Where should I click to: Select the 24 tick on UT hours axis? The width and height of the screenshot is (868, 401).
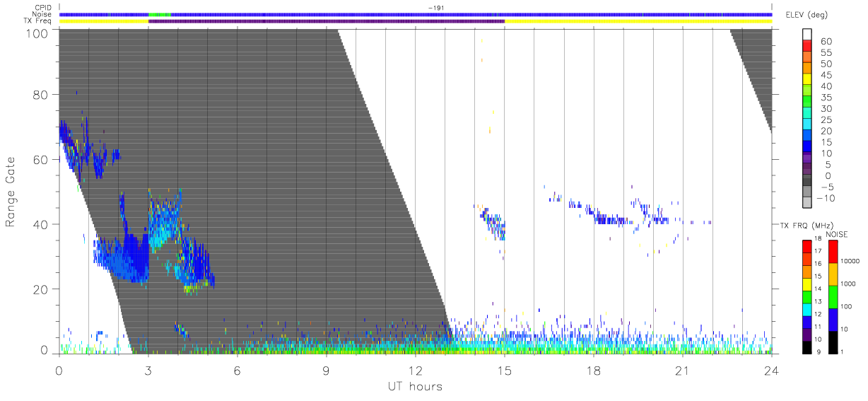coord(771,371)
